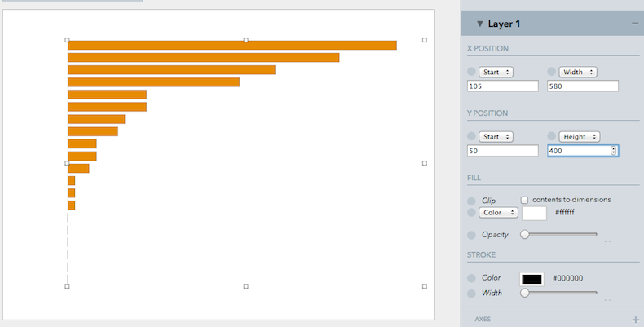Open the Height dropdown
Screen dimensions: 644x327
click(579, 136)
